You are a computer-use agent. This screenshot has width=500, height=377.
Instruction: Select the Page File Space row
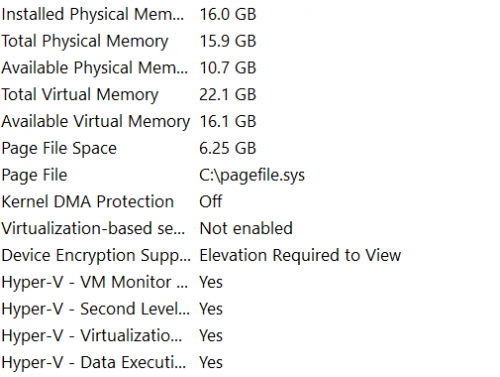point(250,148)
